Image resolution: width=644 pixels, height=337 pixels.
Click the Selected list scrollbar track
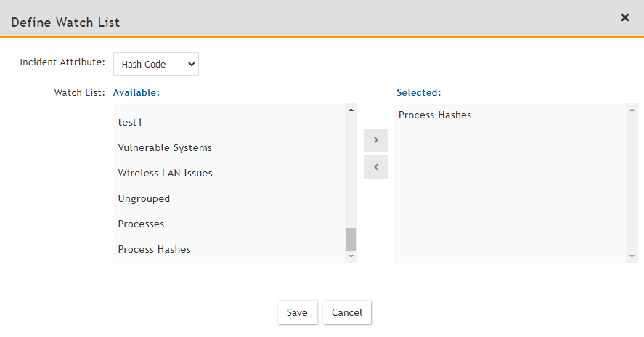pos(632,182)
